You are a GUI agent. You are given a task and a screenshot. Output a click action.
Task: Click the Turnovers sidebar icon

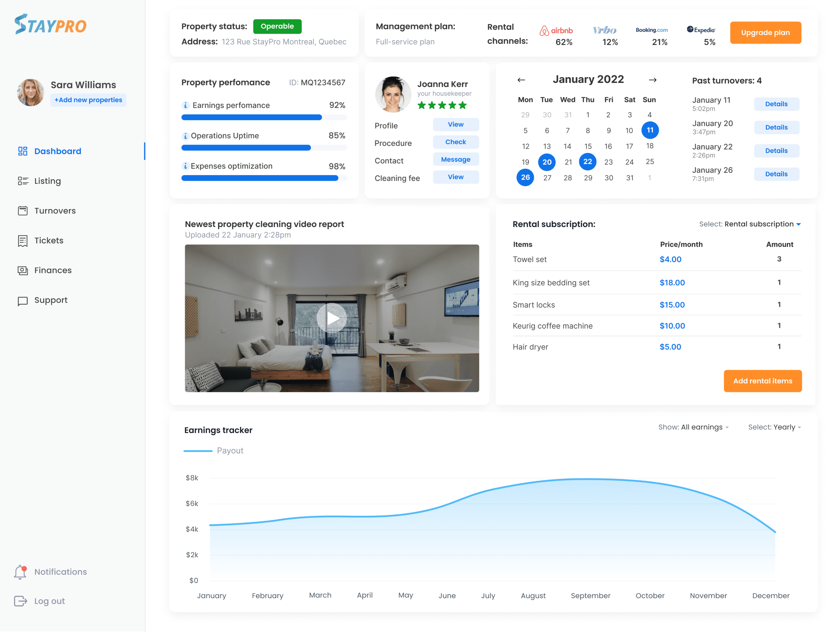(22, 211)
